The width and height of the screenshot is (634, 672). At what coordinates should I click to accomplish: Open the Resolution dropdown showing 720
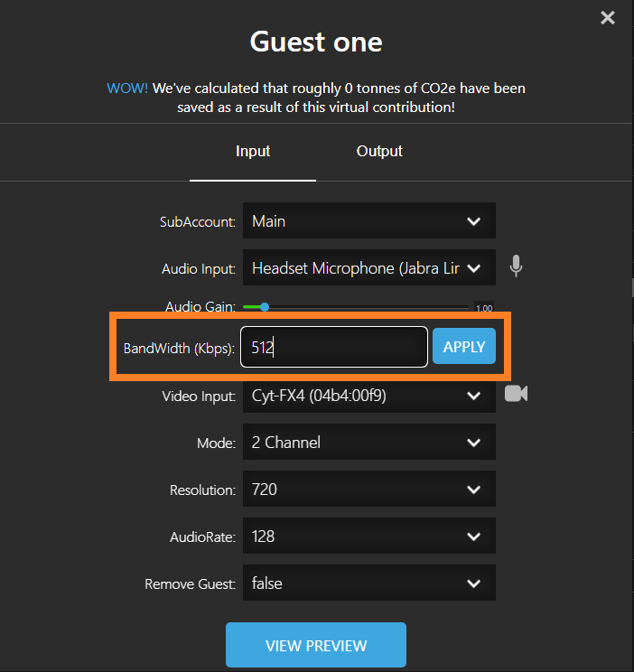click(x=369, y=489)
